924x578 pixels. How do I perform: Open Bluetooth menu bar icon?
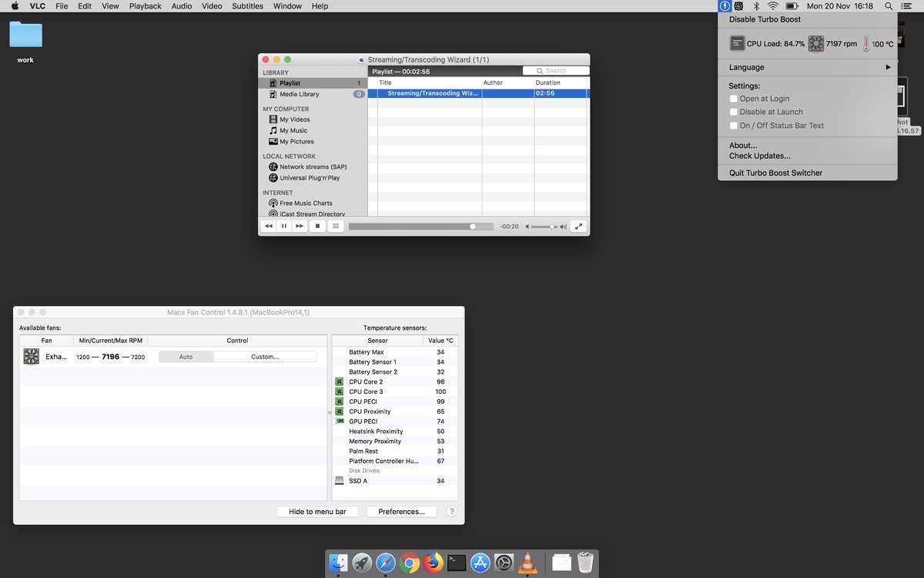(x=756, y=6)
